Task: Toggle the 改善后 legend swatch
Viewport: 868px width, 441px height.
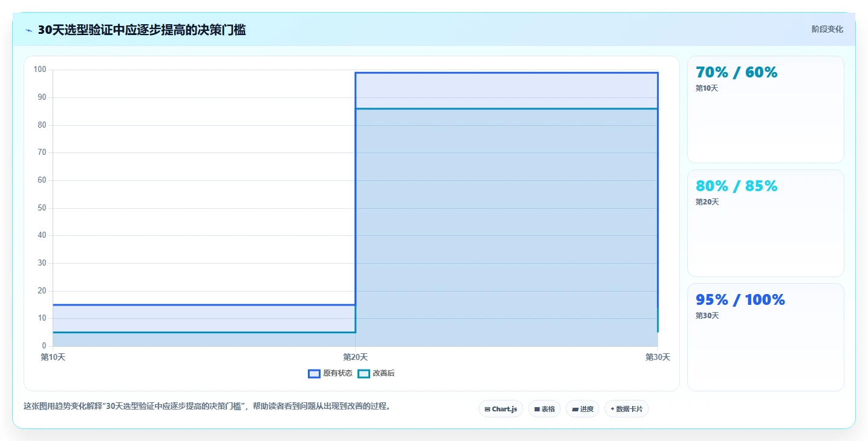Action: [364, 374]
